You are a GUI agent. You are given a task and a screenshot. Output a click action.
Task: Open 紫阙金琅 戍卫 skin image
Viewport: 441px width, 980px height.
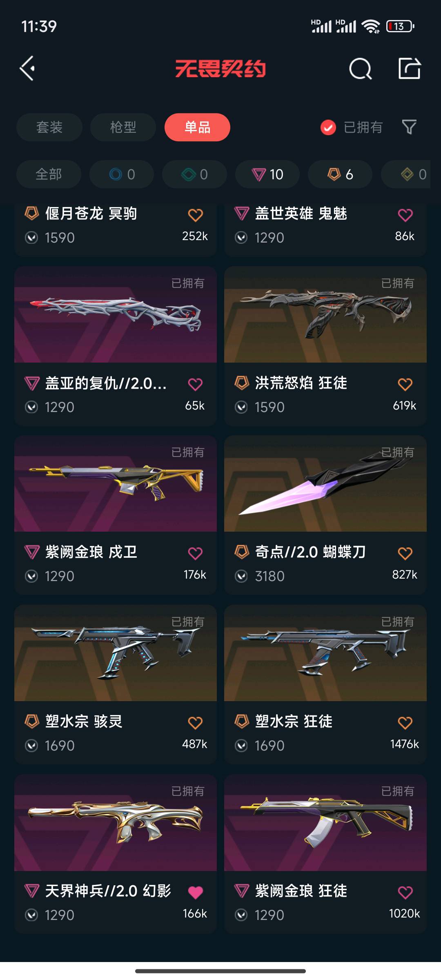(116, 483)
